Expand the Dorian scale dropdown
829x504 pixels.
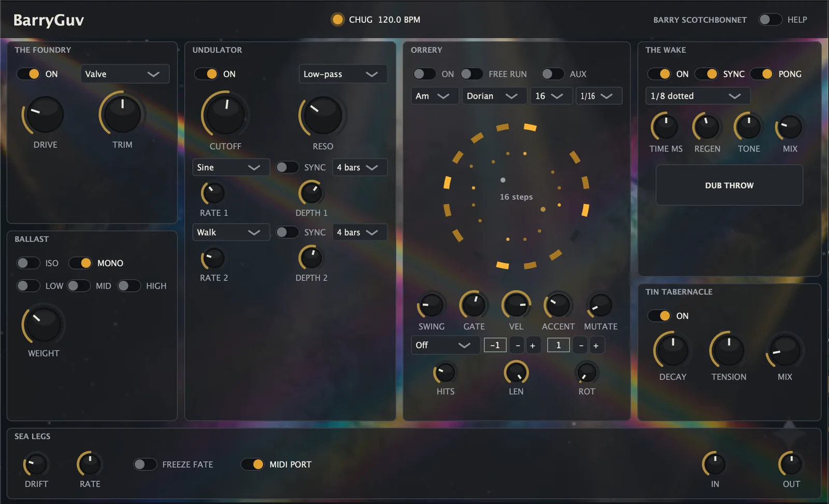coord(494,96)
